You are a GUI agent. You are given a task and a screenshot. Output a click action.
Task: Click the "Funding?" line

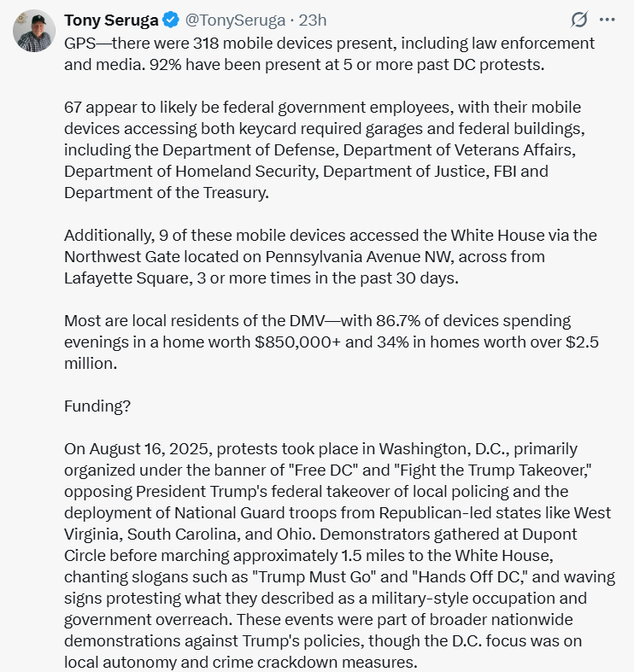pyautogui.click(x=97, y=406)
